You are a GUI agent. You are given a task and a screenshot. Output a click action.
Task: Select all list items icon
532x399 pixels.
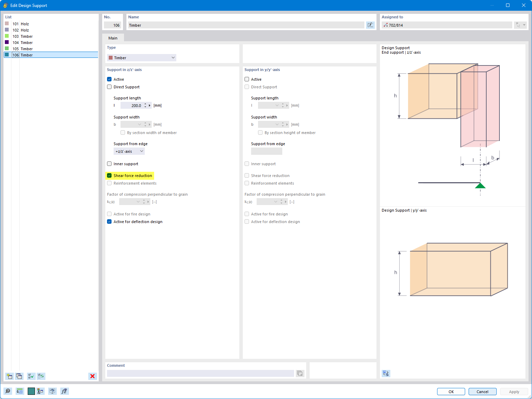point(31,376)
